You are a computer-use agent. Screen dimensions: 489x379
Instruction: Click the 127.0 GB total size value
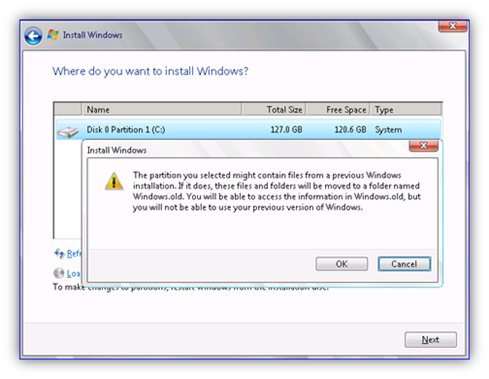pos(286,130)
